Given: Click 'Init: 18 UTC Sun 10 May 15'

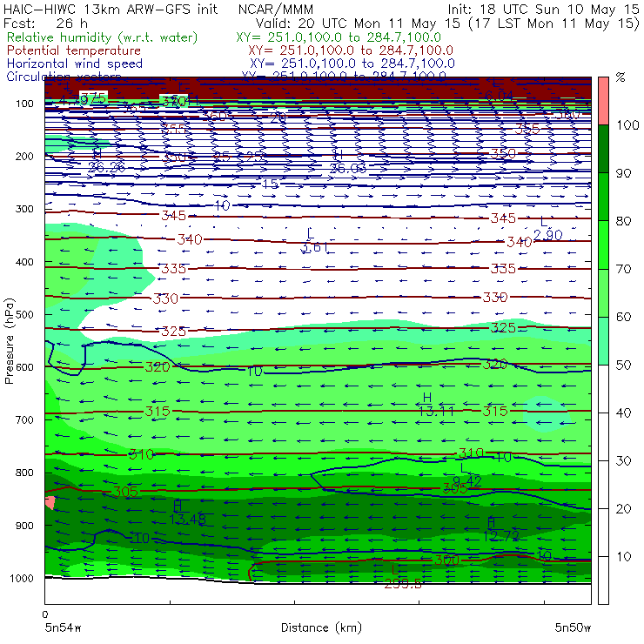Looking at the screenshot, I should [543, 9].
